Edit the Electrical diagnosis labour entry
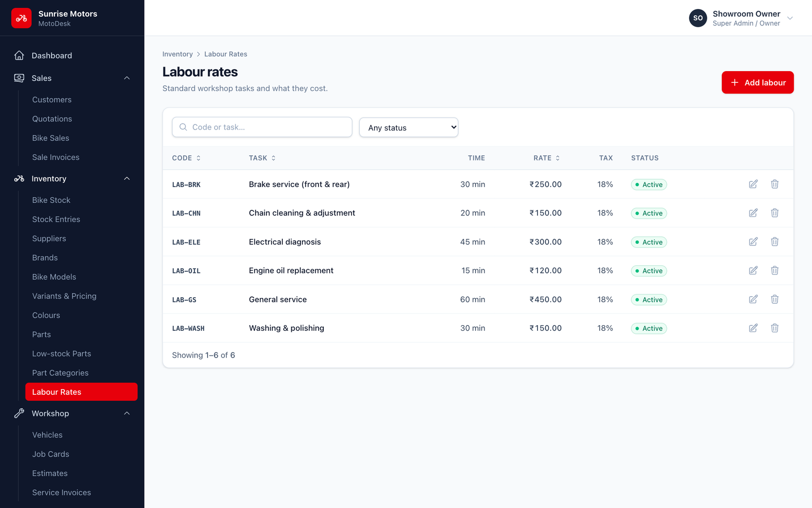 click(x=753, y=242)
